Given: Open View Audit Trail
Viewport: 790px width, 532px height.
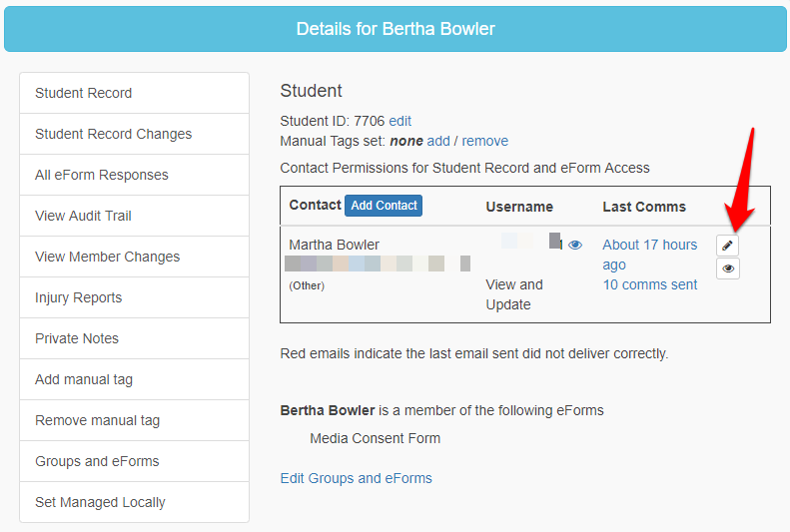Looking at the screenshot, I should click(134, 216).
